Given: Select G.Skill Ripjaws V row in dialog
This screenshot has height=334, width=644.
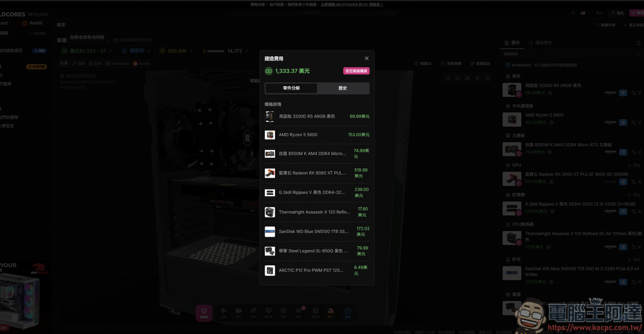Looking at the screenshot, I should [x=317, y=192].
